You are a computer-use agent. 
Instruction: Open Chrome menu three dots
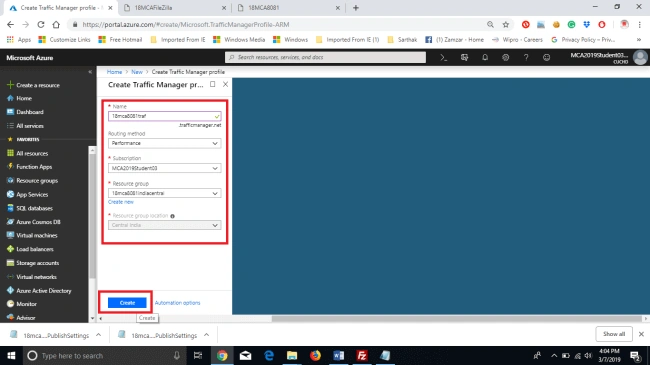pos(640,24)
